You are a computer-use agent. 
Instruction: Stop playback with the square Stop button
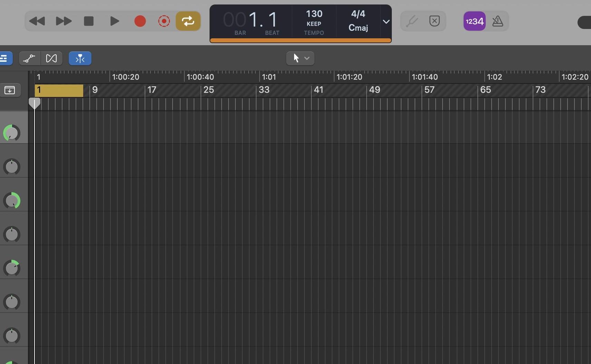pos(89,21)
